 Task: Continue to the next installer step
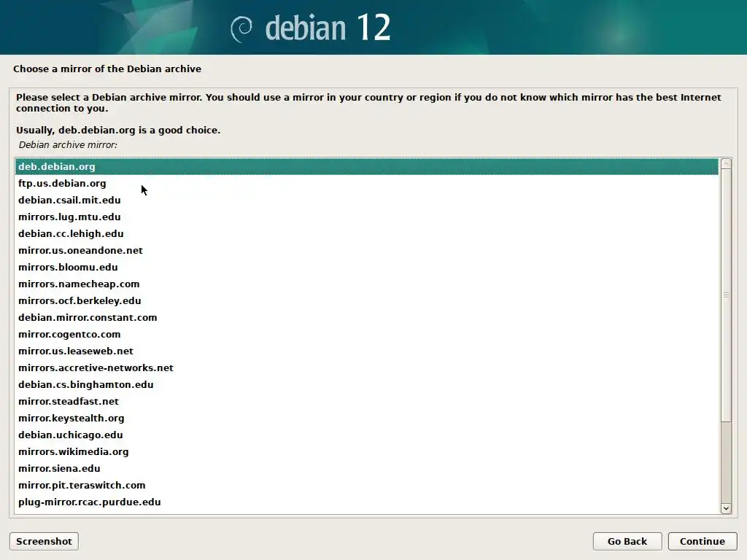tap(703, 542)
